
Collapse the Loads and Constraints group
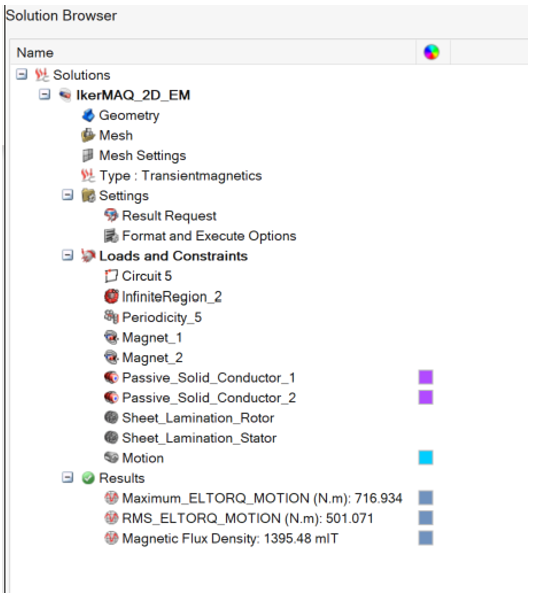(67, 255)
